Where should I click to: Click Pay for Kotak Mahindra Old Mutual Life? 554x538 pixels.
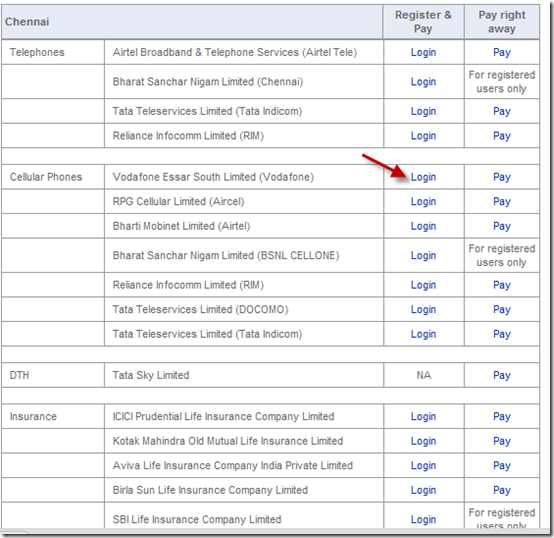pos(502,441)
